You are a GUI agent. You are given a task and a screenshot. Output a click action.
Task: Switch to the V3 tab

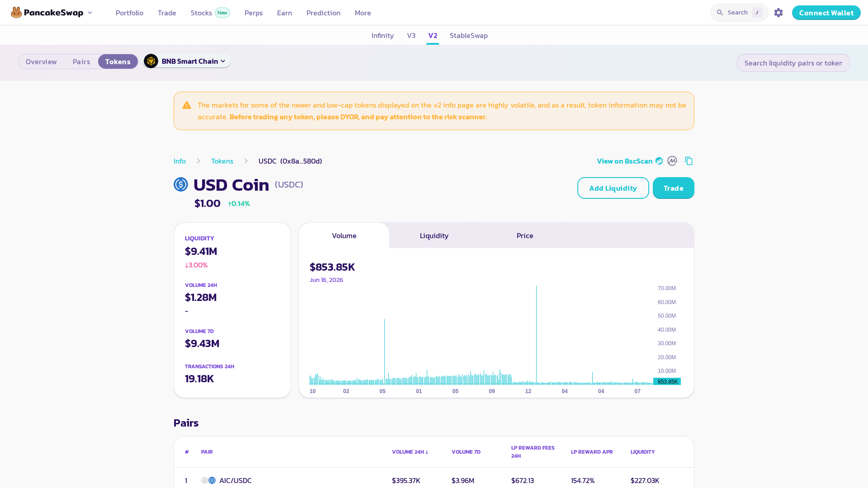411,35
